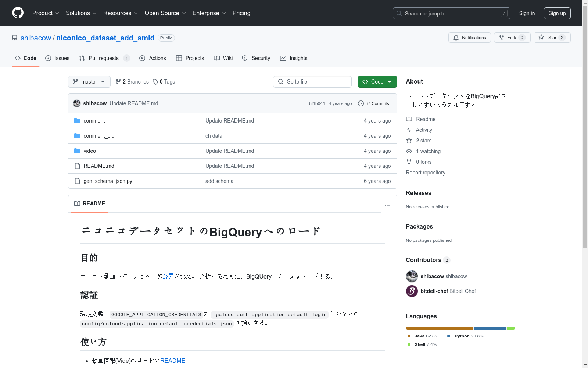Switch to the Issues tab
The width and height of the screenshot is (588, 368).
(x=57, y=58)
